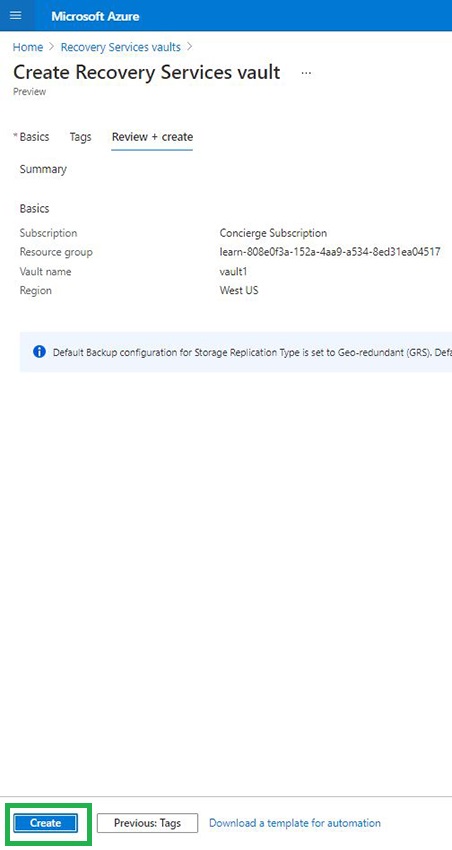Screen dimensions: 452x850
Task: Select the Review + create tab
Action: click(152, 137)
